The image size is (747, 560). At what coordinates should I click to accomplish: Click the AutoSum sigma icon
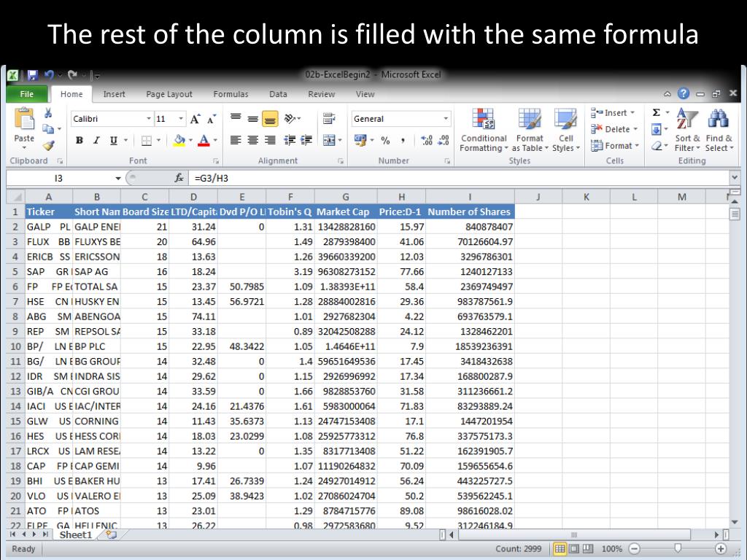click(656, 112)
